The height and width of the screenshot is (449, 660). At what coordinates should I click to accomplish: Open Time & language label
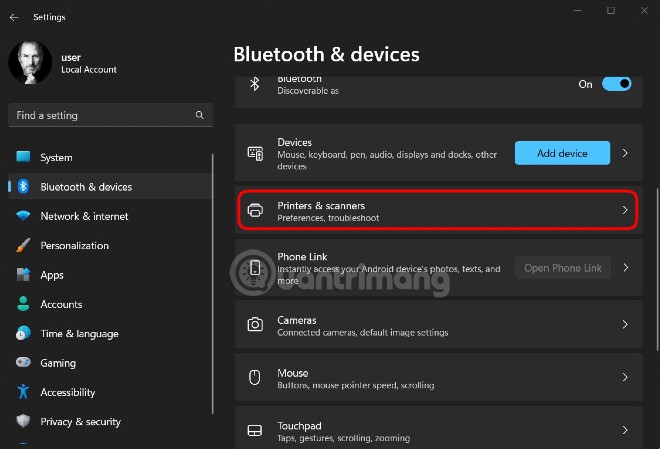pyautogui.click(x=79, y=334)
